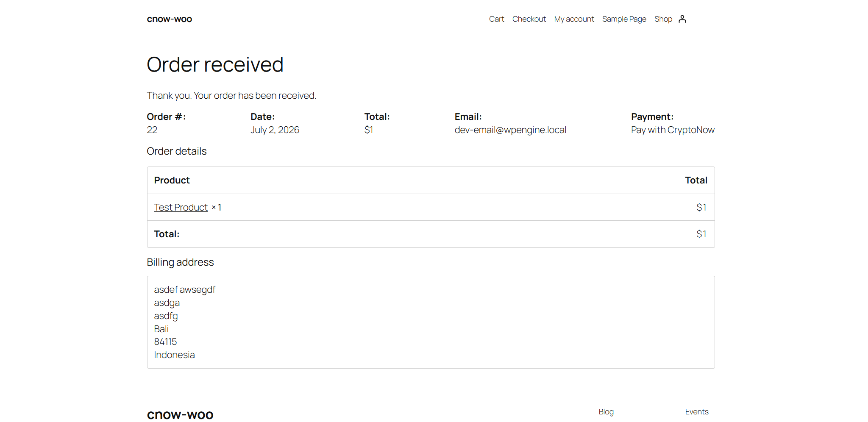
Task: Click the Test Product row price $1
Action: pos(701,207)
